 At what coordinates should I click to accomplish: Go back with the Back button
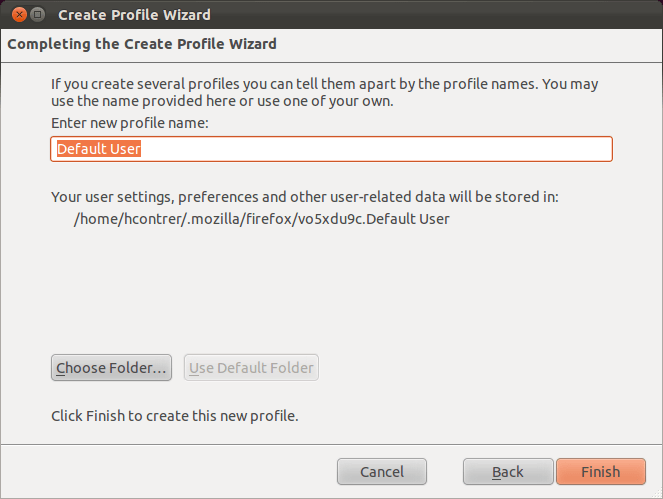(x=508, y=472)
